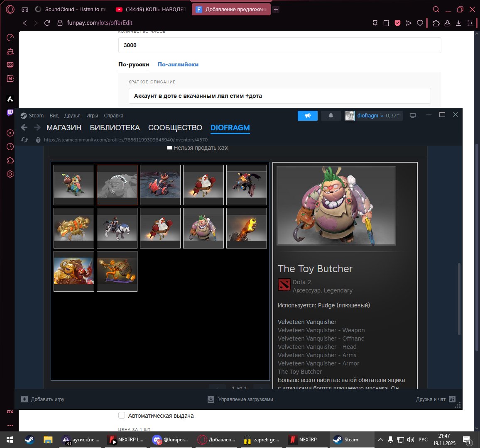Click the Dota 2 game icon in item details
Viewport: 480px width, 448px height.
(284, 285)
